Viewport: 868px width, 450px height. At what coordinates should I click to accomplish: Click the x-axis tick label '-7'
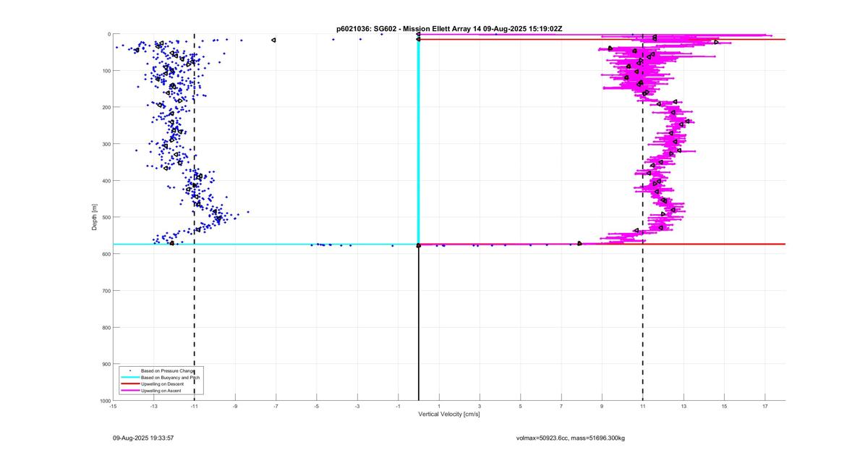(276, 407)
